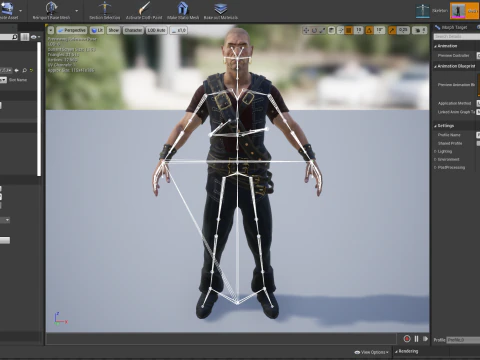Click the left panel search magnifier icon
The height and width of the screenshot is (360, 480).
pos(15,37)
